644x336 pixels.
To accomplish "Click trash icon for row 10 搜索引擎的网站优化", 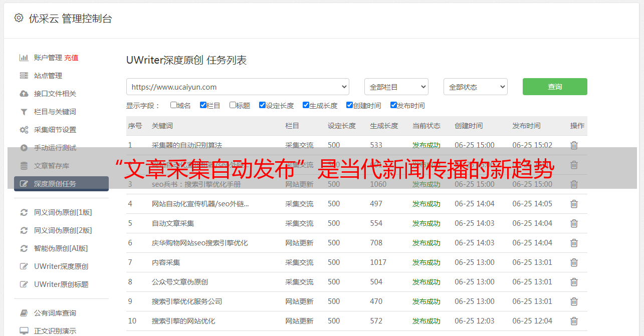I will (x=574, y=321).
